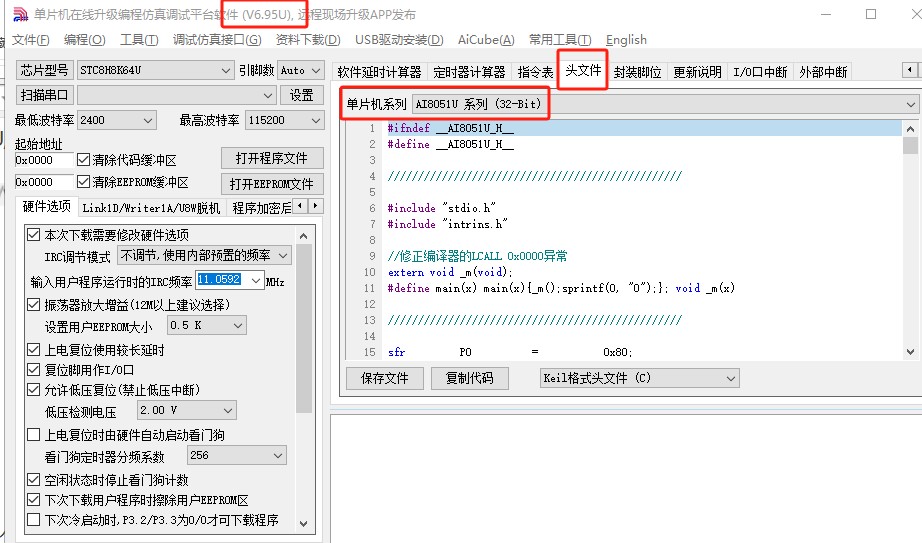Open the 文件(F) menu
The width and height of the screenshot is (922, 543).
[31, 40]
